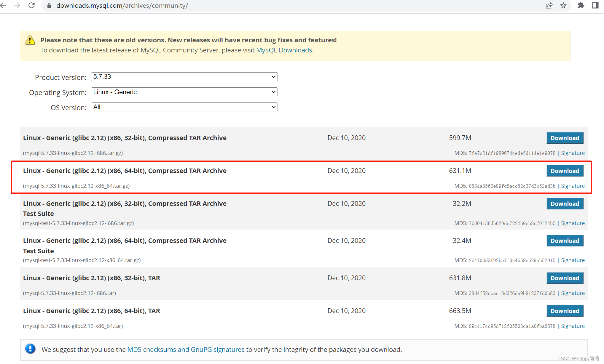Toggle the browser side panel icon
604x364 pixels.
pyautogui.click(x=595, y=5)
